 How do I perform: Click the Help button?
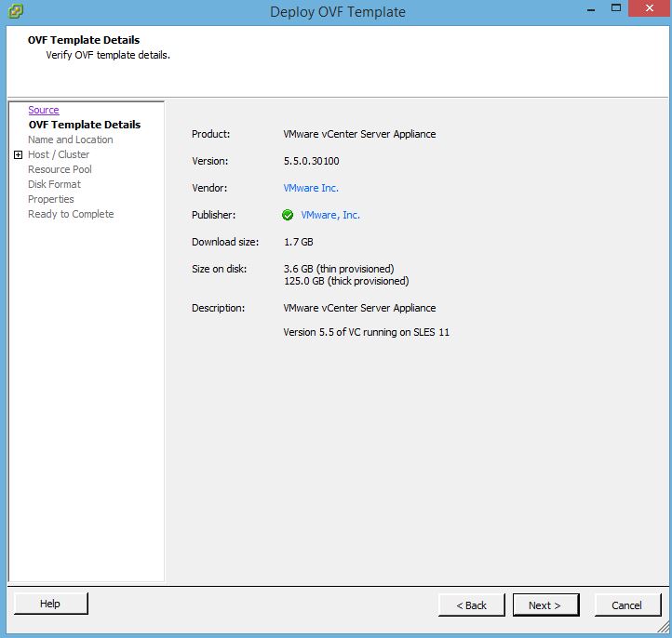click(x=50, y=604)
